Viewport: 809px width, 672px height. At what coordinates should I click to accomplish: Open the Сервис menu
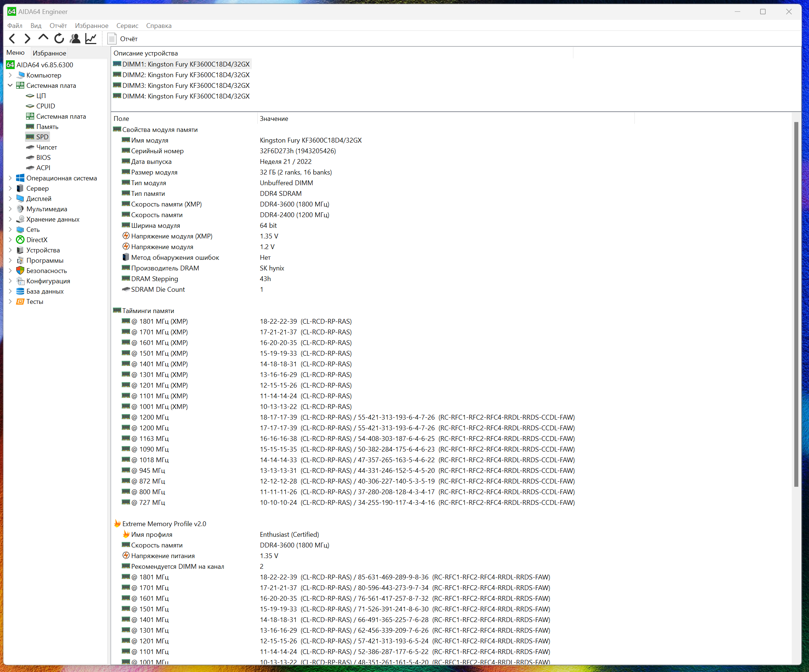click(127, 26)
